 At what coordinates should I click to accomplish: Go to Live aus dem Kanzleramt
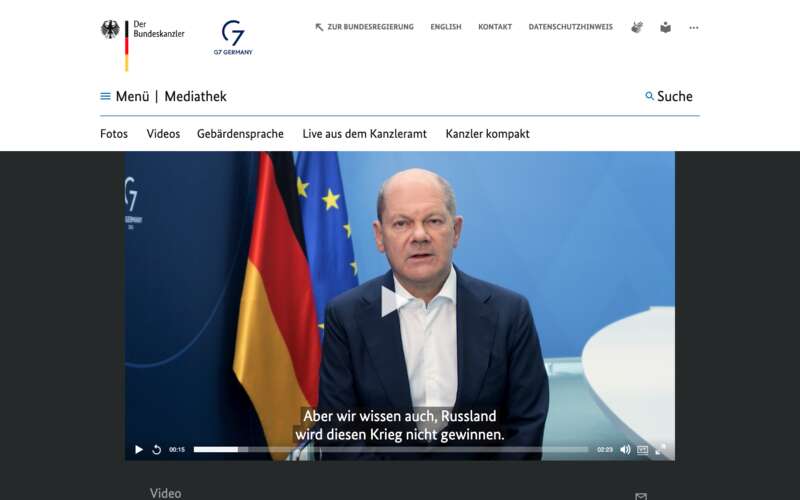364,134
